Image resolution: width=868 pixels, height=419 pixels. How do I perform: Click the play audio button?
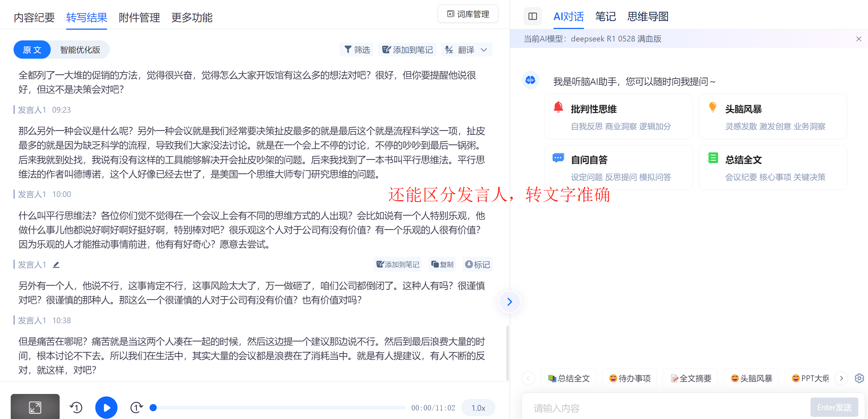[106, 408]
